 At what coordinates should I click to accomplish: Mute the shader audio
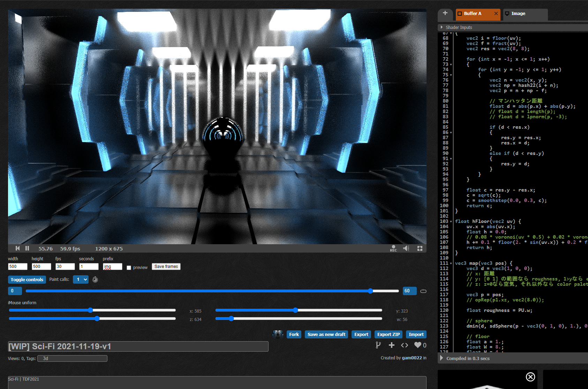point(406,248)
